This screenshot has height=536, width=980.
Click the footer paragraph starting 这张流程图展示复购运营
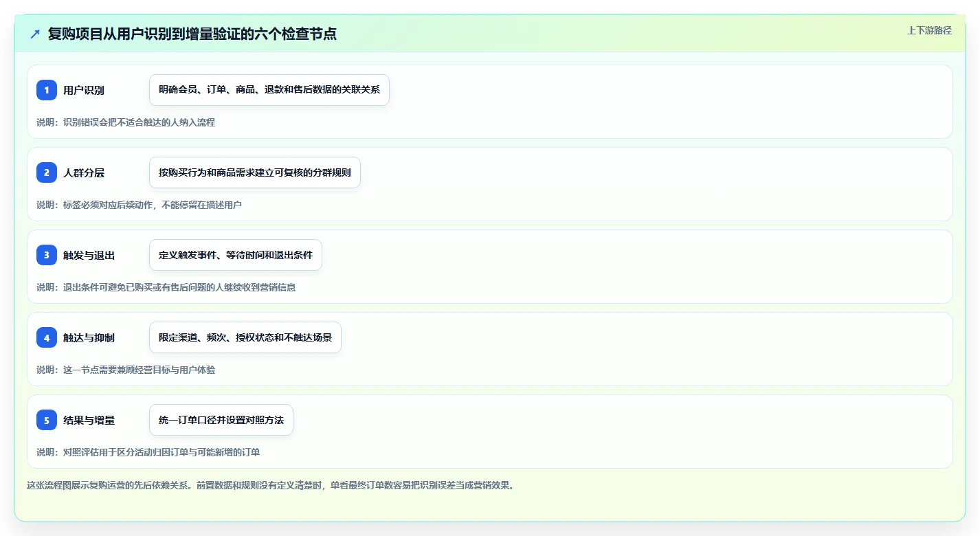pyautogui.click(x=271, y=485)
